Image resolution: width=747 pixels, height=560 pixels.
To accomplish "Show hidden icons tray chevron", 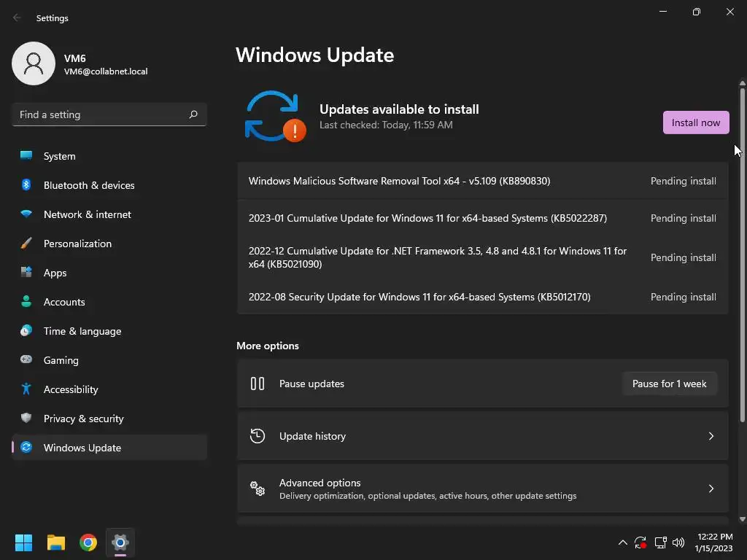I will [x=623, y=542].
